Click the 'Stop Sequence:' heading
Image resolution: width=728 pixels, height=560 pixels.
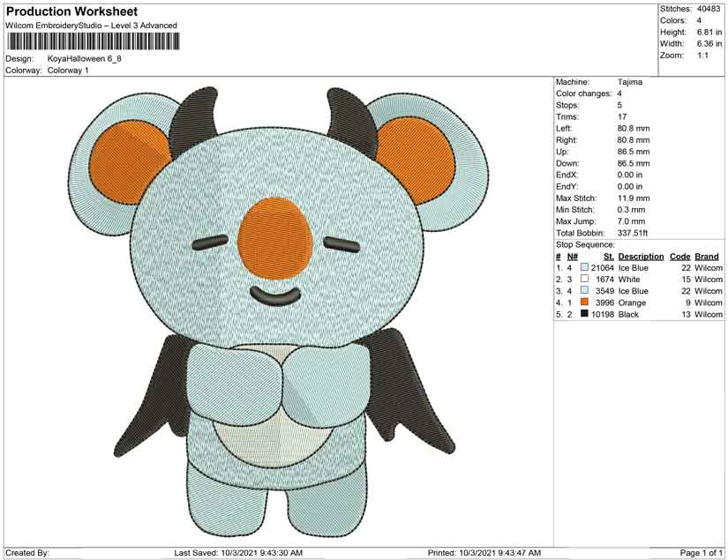pos(585,244)
